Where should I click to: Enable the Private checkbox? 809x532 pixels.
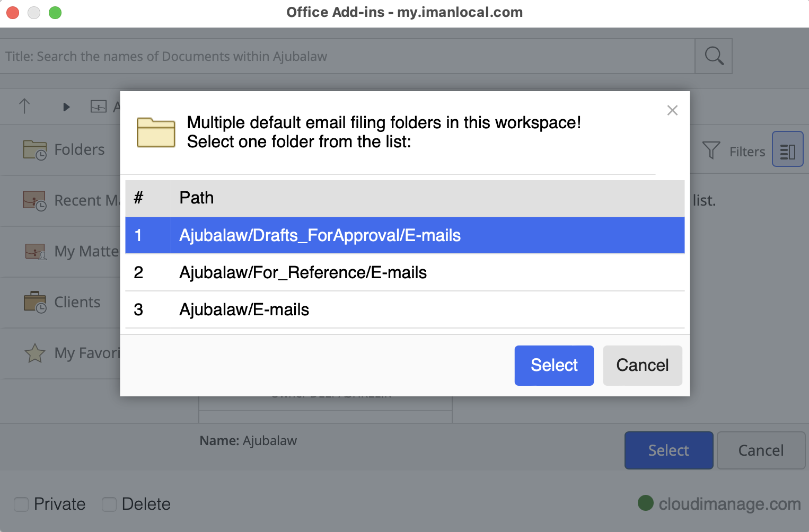[x=21, y=504]
